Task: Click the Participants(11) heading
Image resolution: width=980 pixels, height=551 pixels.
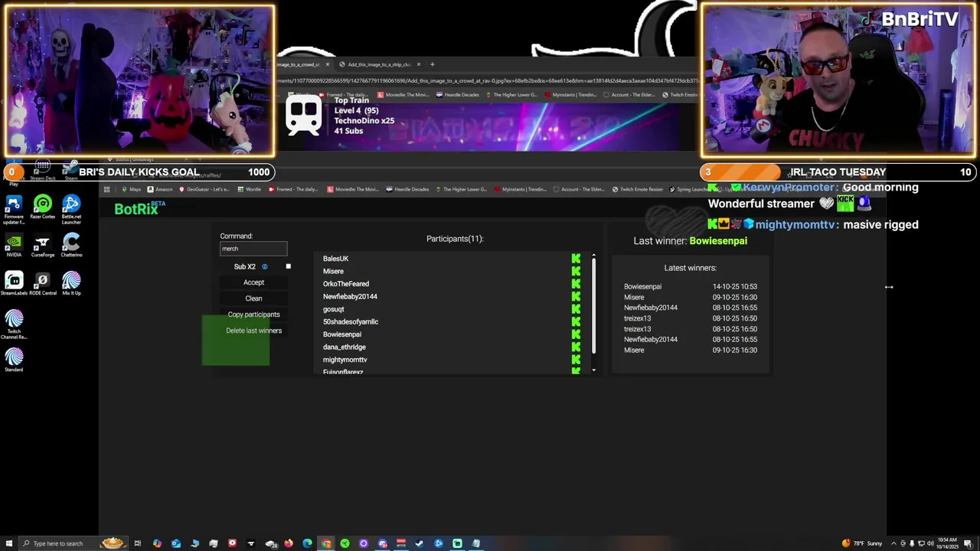Action: coord(455,239)
